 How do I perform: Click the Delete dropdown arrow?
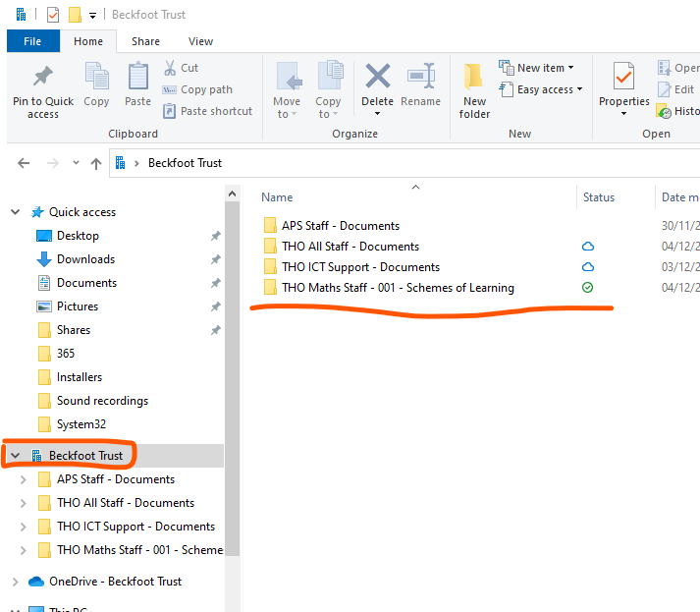pos(377,114)
